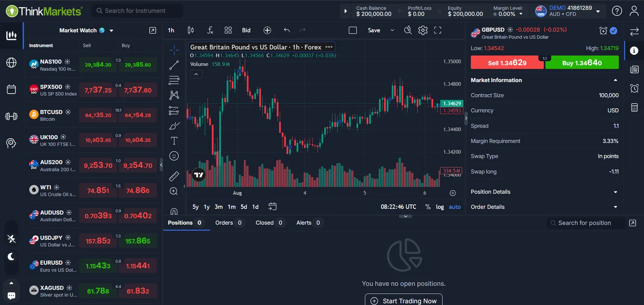This screenshot has width=644, height=305.
Task: Open the globe news icon in left sidebar
Action: 11,62
